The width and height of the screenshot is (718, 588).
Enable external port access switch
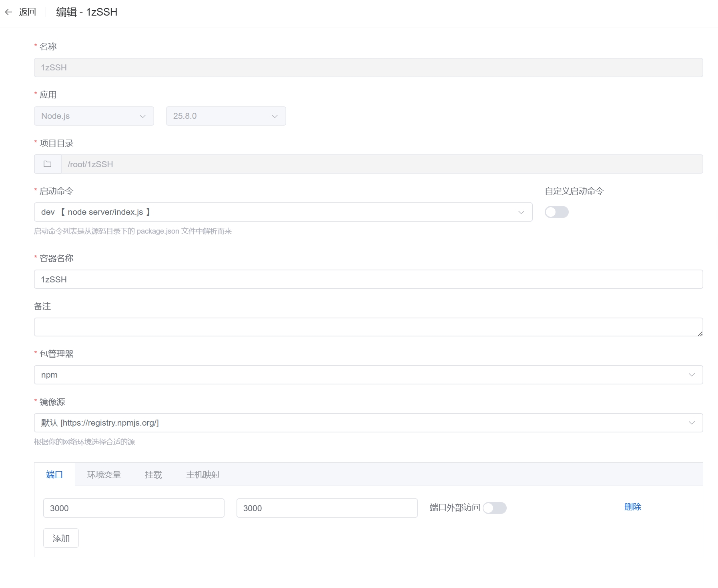coord(494,508)
